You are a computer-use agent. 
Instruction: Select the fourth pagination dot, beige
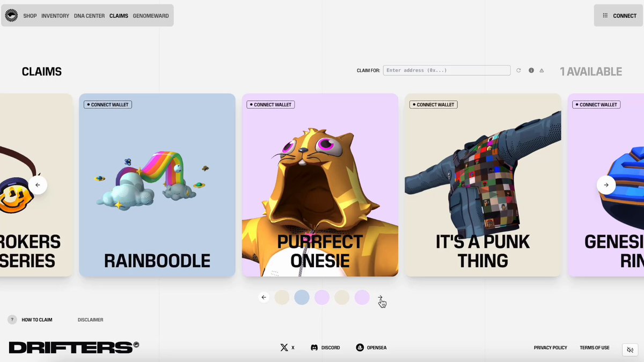point(342,297)
